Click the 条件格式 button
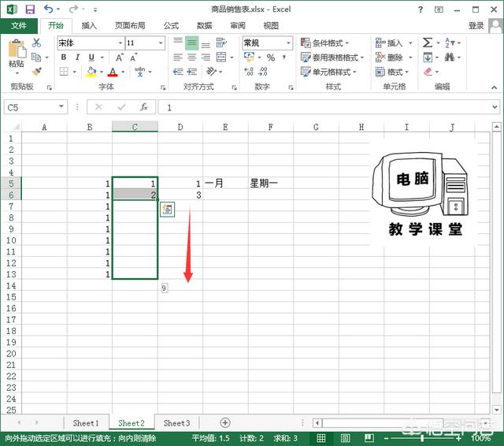The image size is (504, 446). point(329,43)
